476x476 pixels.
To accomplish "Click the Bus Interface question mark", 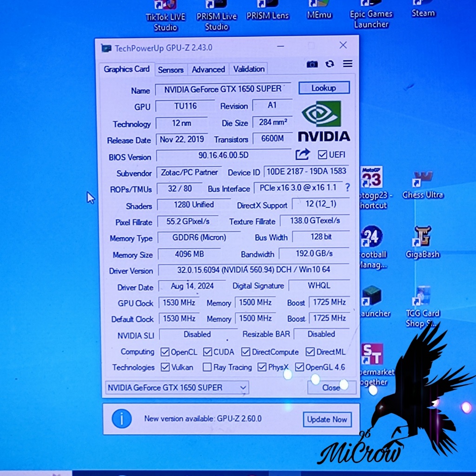I will coord(347,188).
